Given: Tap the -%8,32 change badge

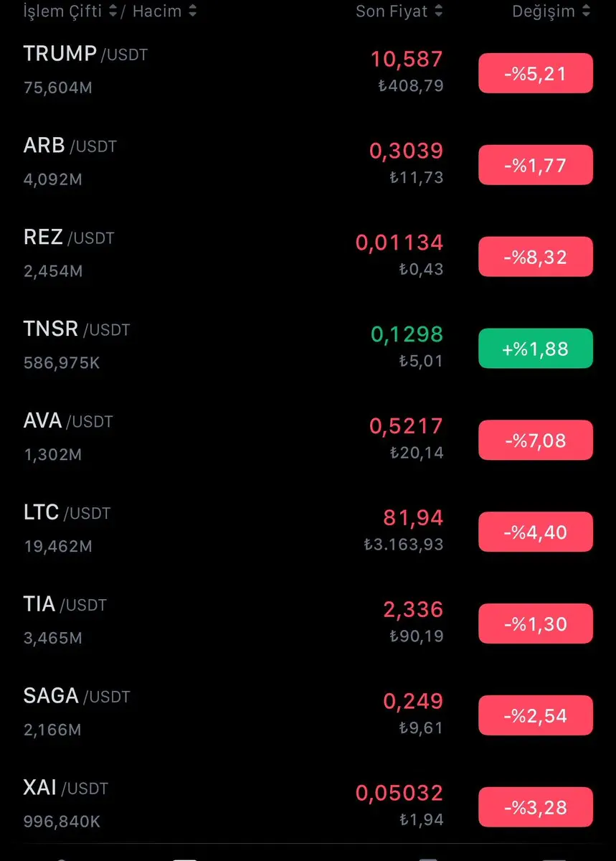Looking at the screenshot, I should (536, 256).
